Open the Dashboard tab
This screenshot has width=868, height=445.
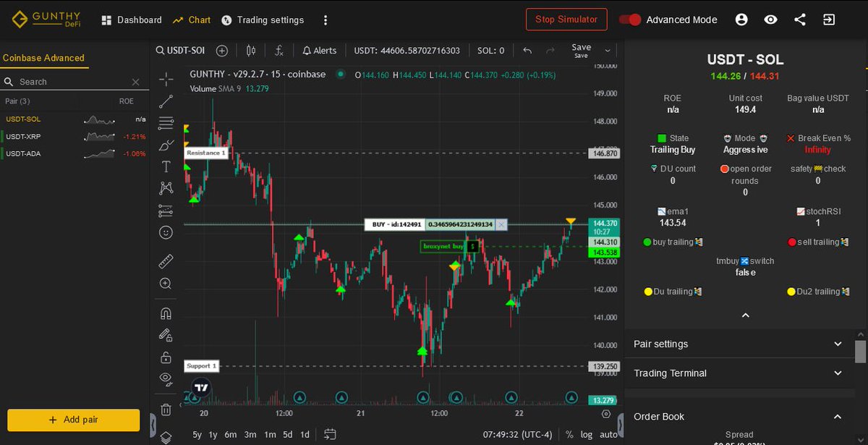132,20
